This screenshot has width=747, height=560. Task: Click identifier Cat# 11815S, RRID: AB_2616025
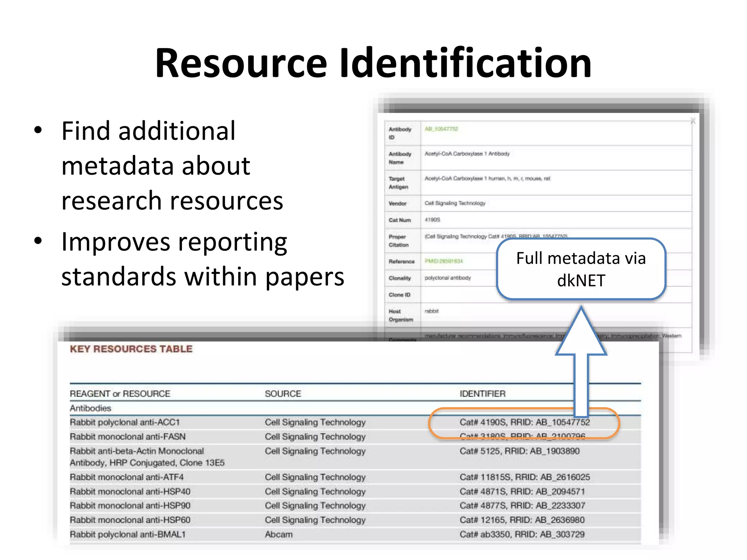click(x=525, y=477)
